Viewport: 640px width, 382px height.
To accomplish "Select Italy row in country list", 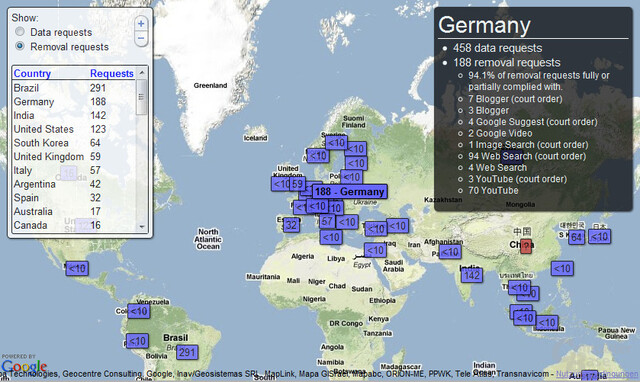I will [73, 170].
